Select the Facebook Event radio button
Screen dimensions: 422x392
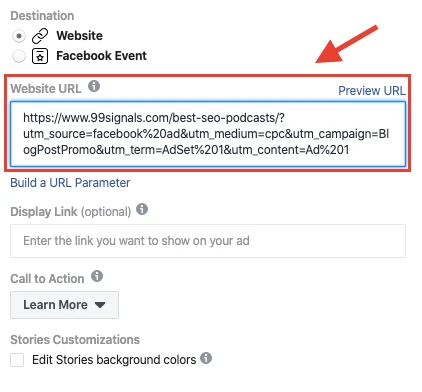pyautogui.click(x=19, y=56)
